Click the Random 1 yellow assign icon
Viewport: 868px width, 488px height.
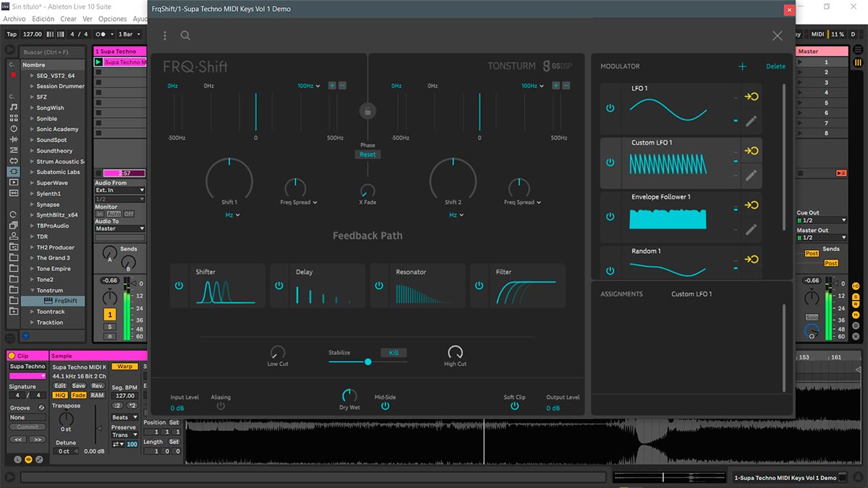coord(752,260)
